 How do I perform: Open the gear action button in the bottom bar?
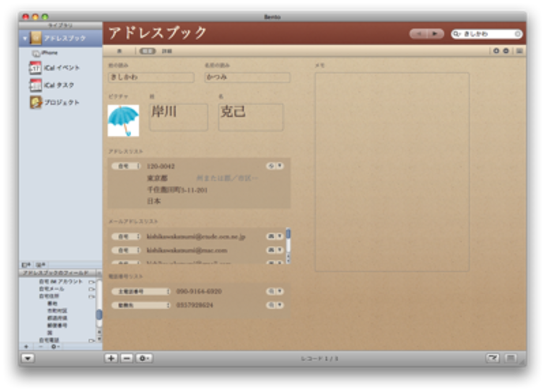144,358
